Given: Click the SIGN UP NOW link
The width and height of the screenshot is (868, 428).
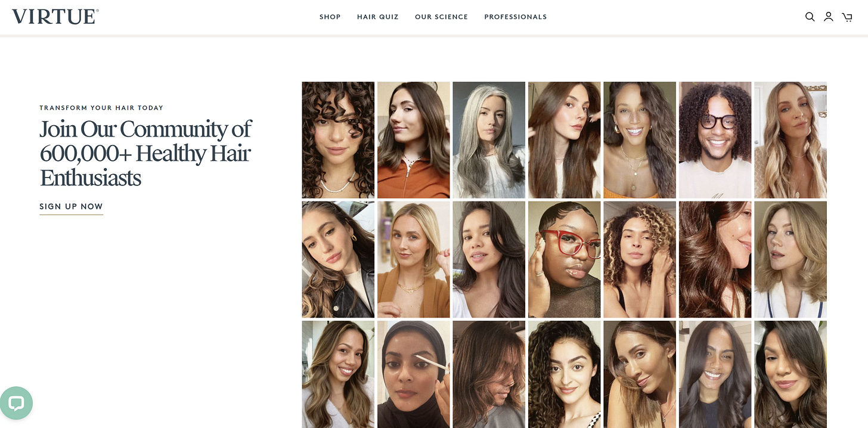Looking at the screenshot, I should tap(71, 207).
